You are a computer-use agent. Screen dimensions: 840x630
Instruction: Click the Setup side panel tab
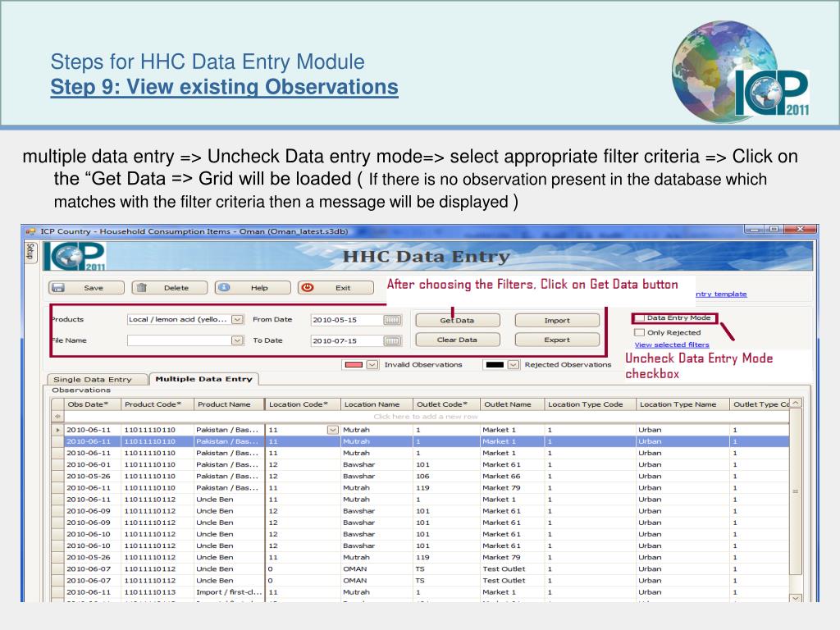point(30,250)
